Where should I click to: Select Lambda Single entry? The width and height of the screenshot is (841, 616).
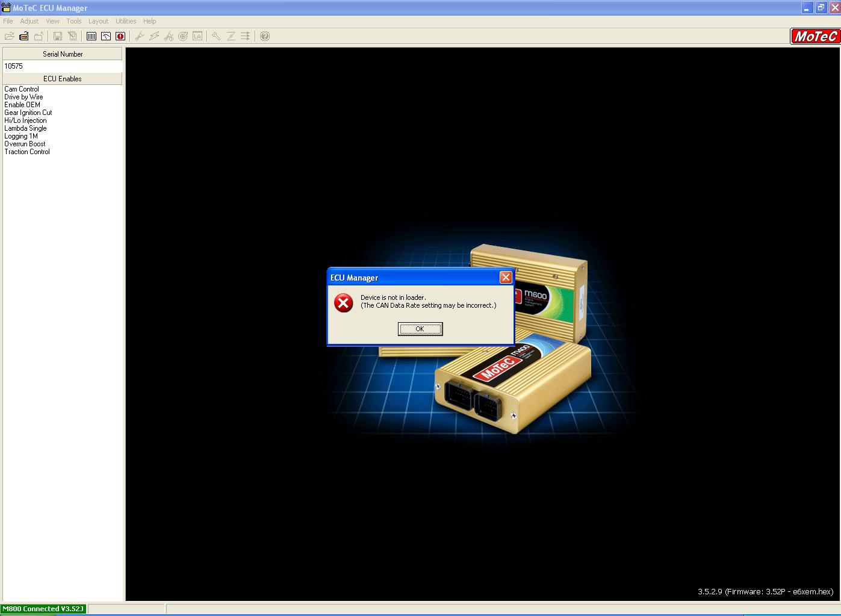coord(25,128)
